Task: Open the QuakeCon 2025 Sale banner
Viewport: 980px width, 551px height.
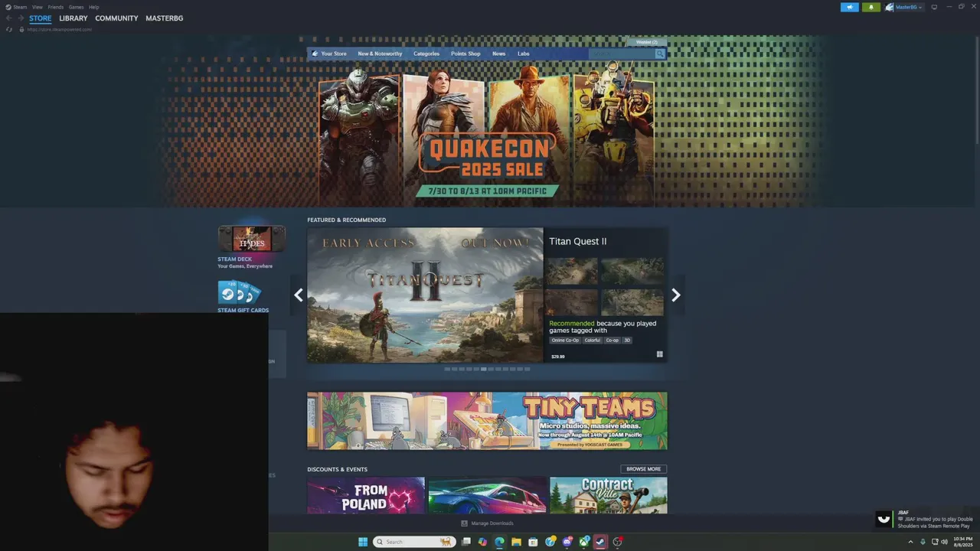Action: 486,134
